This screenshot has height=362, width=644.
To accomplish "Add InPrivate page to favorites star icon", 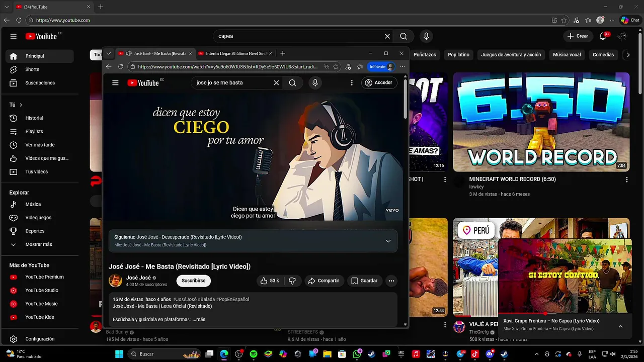I will pos(336,67).
